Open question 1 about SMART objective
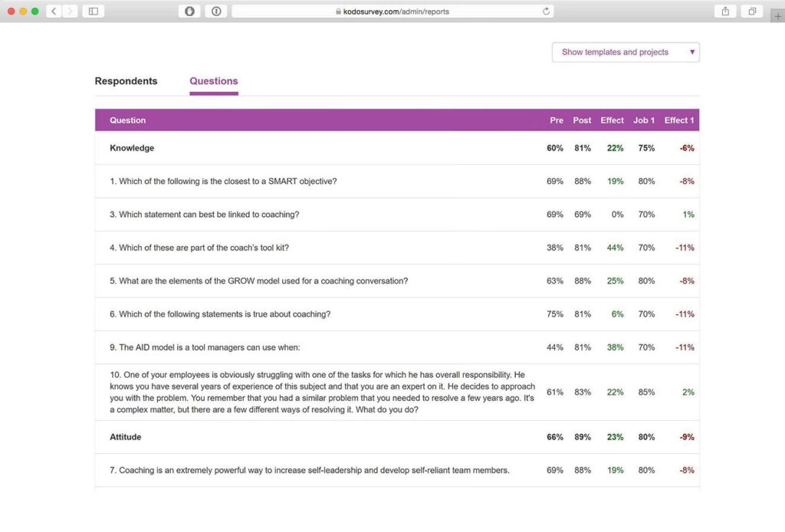Image resolution: width=785 pixels, height=532 pixels. (x=223, y=182)
